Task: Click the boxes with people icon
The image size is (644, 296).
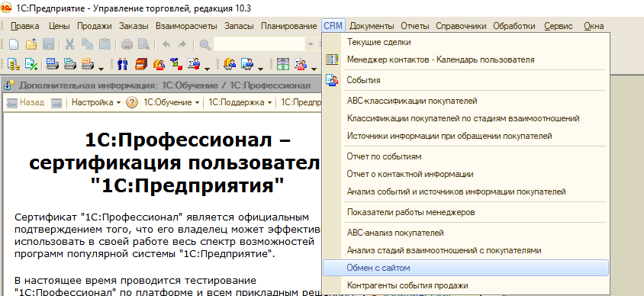Action: coord(159,63)
